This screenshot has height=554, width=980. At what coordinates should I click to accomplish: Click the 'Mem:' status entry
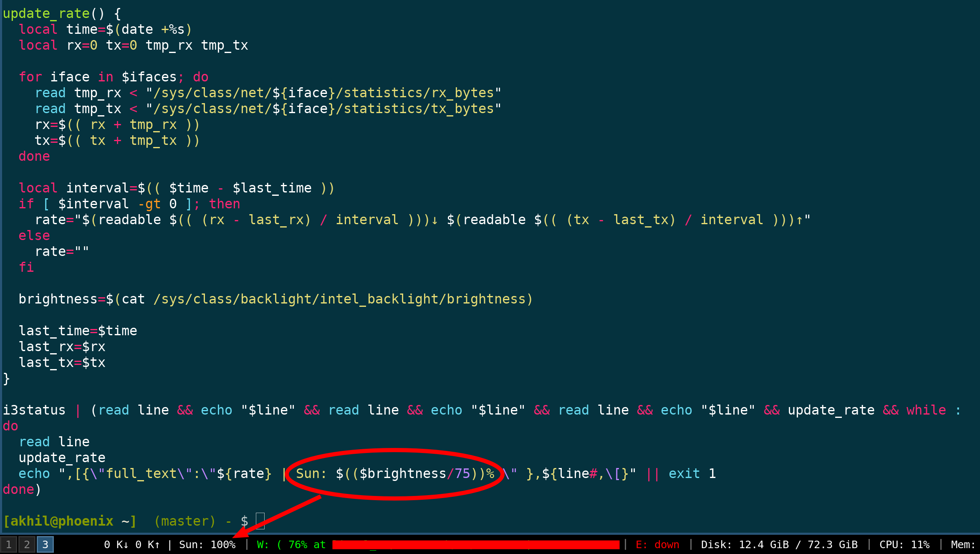[964, 544]
